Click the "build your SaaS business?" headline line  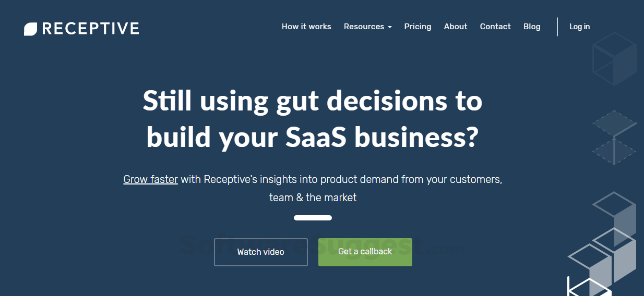(312, 137)
